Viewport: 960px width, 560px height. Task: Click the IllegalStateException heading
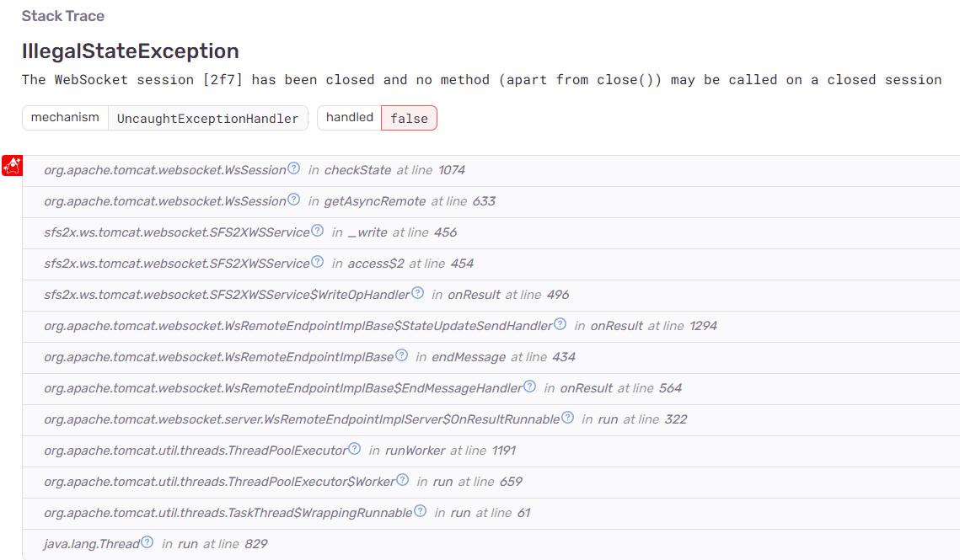[x=130, y=51]
